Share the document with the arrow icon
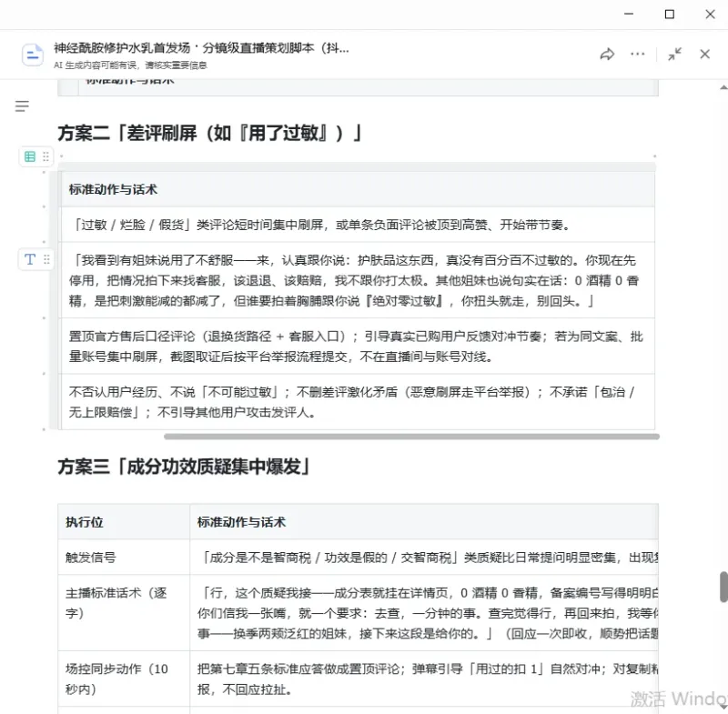The height and width of the screenshot is (714, 728). (607, 55)
